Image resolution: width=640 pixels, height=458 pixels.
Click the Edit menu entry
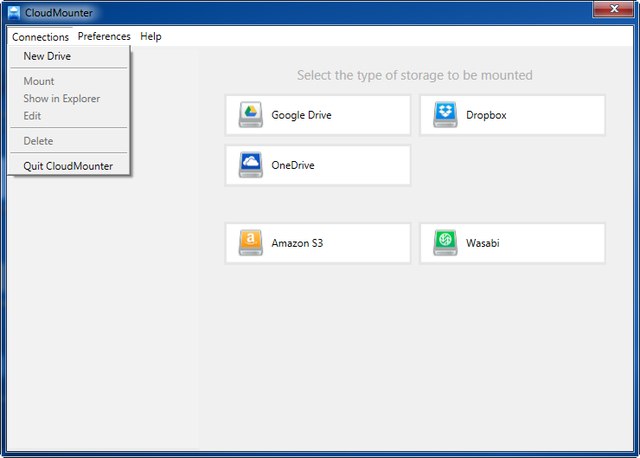click(x=32, y=116)
